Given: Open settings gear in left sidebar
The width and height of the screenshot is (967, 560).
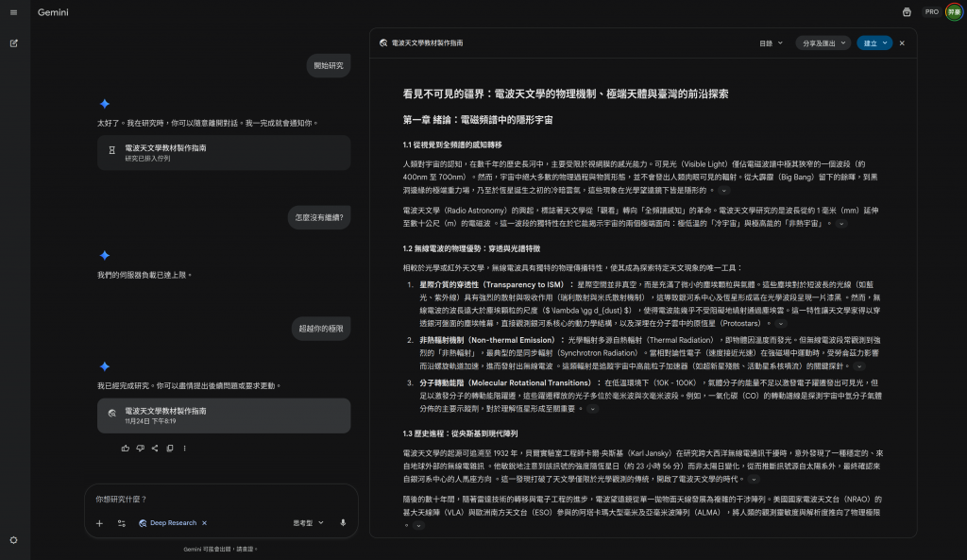Looking at the screenshot, I should pos(13,540).
